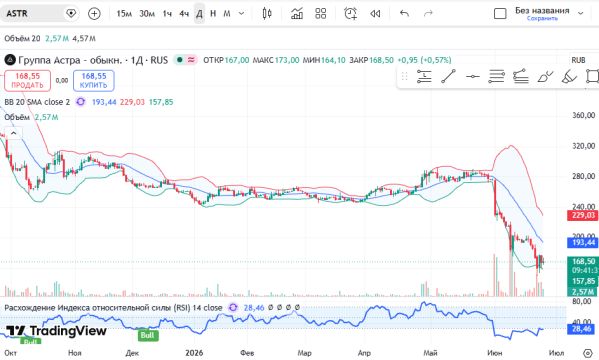This screenshot has height=360, width=599.
Task: Select the horizontal line drawing tool
Action: [473, 76]
